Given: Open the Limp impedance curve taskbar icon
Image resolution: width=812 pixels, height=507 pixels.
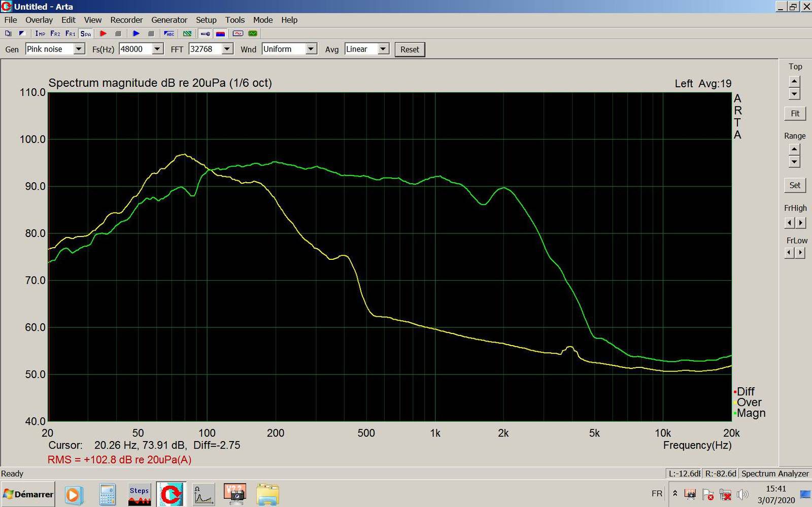Looking at the screenshot, I should tap(204, 494).
